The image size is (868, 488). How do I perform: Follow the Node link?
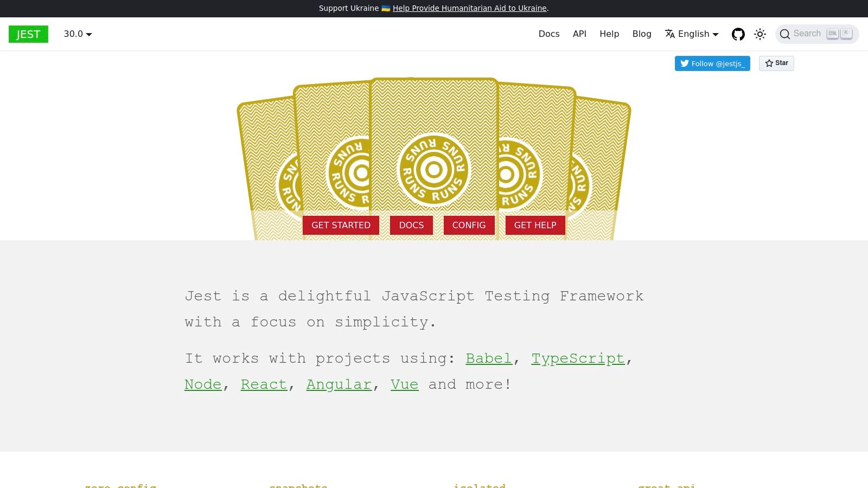(x=203, y=384)
